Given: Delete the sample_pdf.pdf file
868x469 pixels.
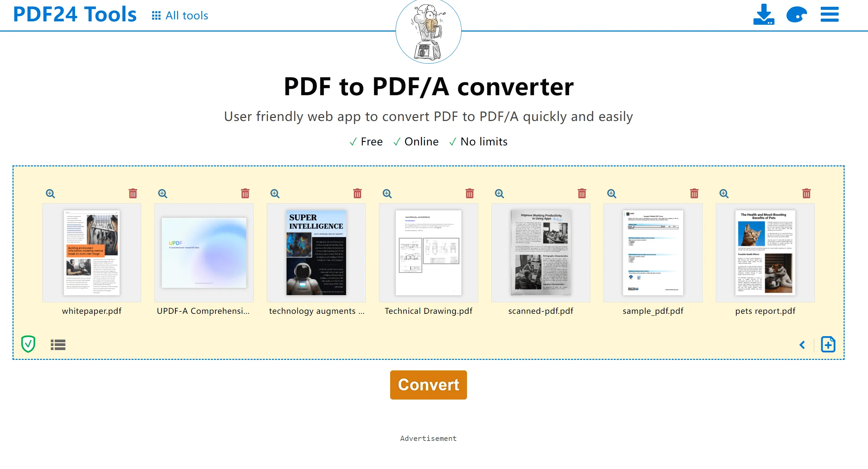Looking at the screenshot, I should [693, 193].
